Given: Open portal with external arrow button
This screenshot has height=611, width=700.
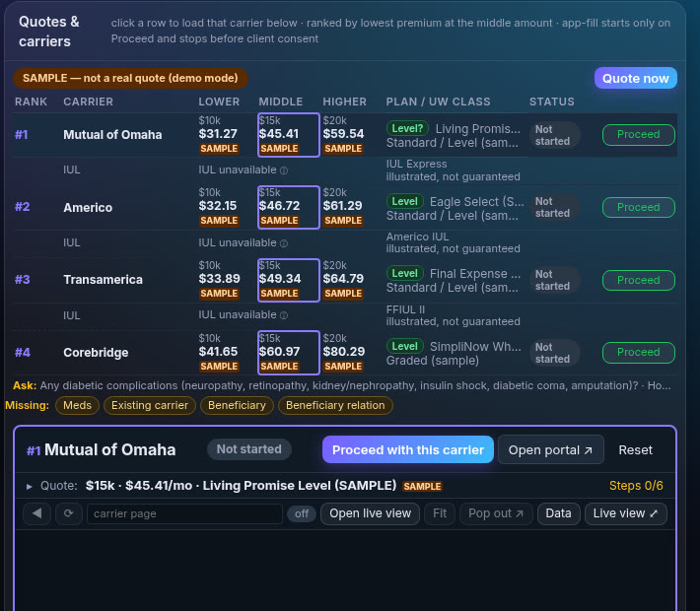Looking at the screenshot, I should (550, 450).
